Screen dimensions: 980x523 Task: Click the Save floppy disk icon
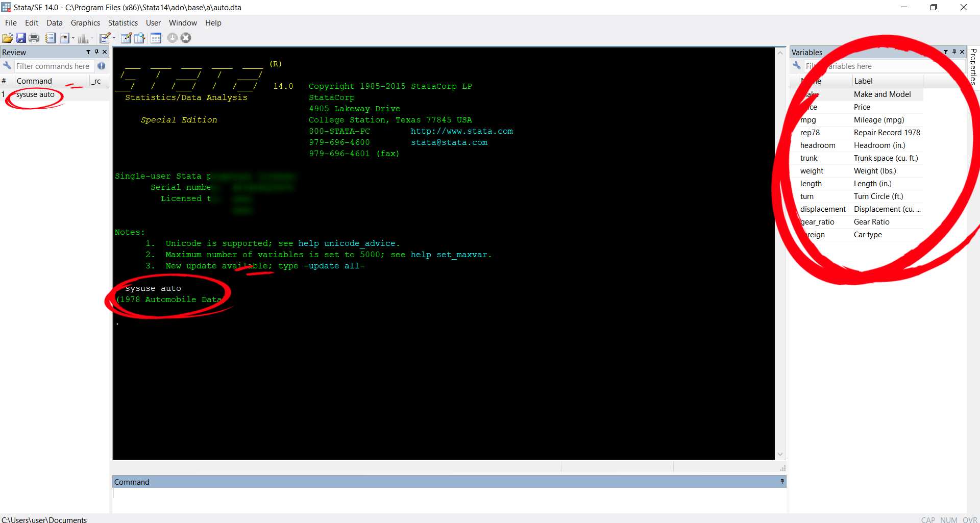click(21, 38)
